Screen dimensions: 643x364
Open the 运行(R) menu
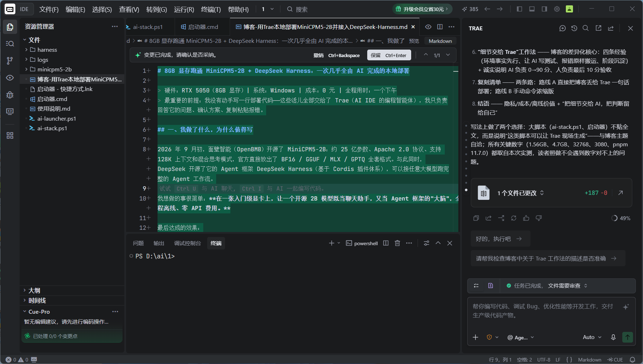click(184, 9)
